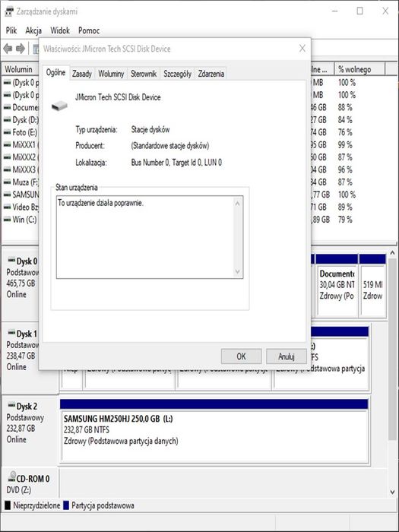Open the Sterownik tab
The height and width of the screenshot is (532, 399).
click(x=144, y=74)
